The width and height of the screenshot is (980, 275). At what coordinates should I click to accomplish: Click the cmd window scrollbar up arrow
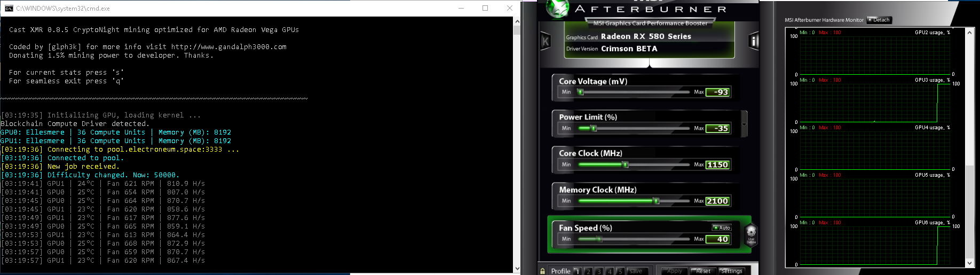coord(517,21)
